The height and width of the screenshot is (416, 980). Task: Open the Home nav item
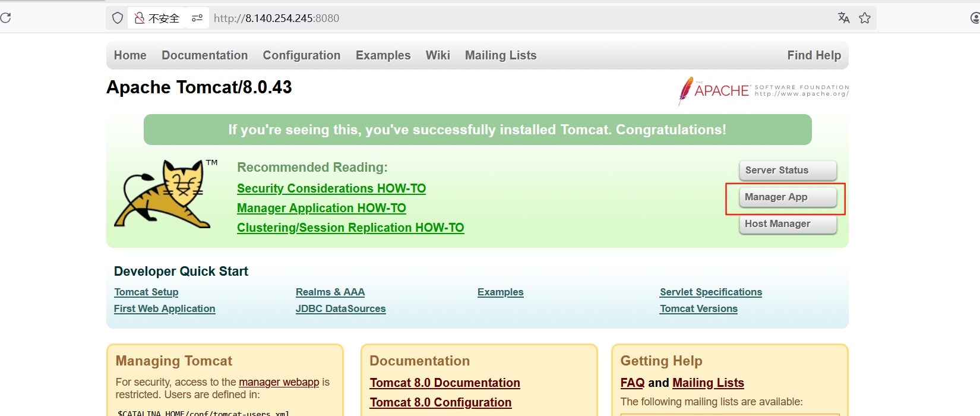pyautogui.click(x=130, y=55)
